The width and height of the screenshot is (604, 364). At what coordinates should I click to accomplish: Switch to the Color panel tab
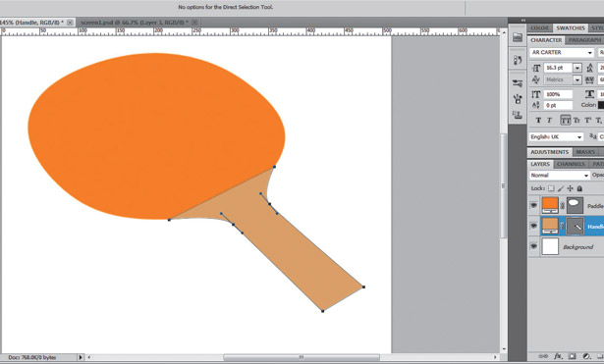(539, 28)
